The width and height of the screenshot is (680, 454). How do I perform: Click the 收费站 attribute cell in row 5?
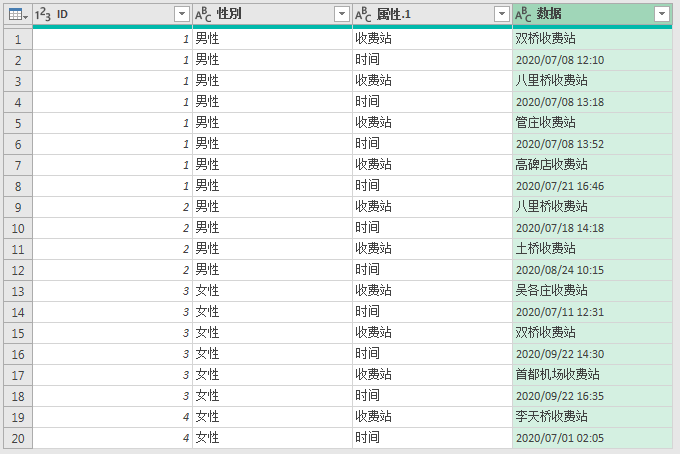click(x=432, y=123)
